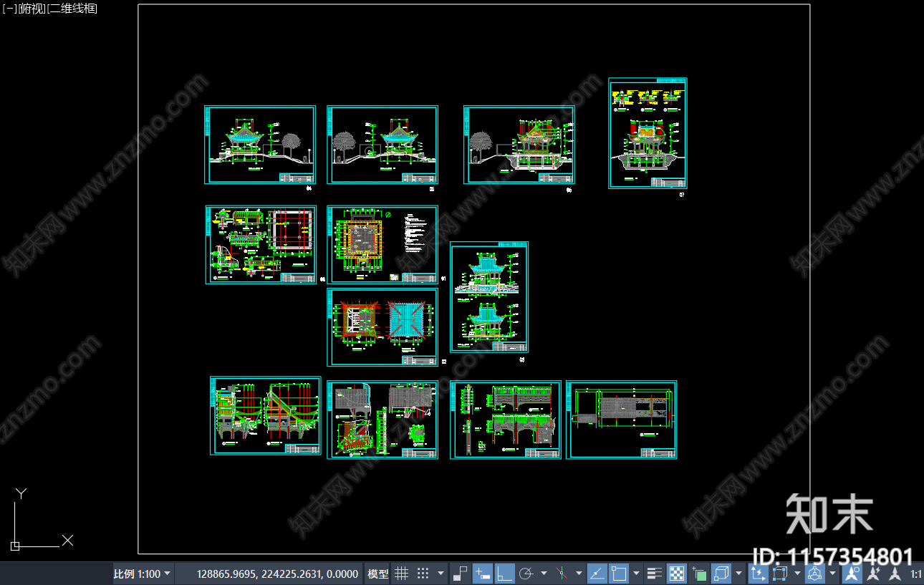This screenshot has height=585, width=924.
Task: Toggle polar tracking icon
Action: (526, 574)
